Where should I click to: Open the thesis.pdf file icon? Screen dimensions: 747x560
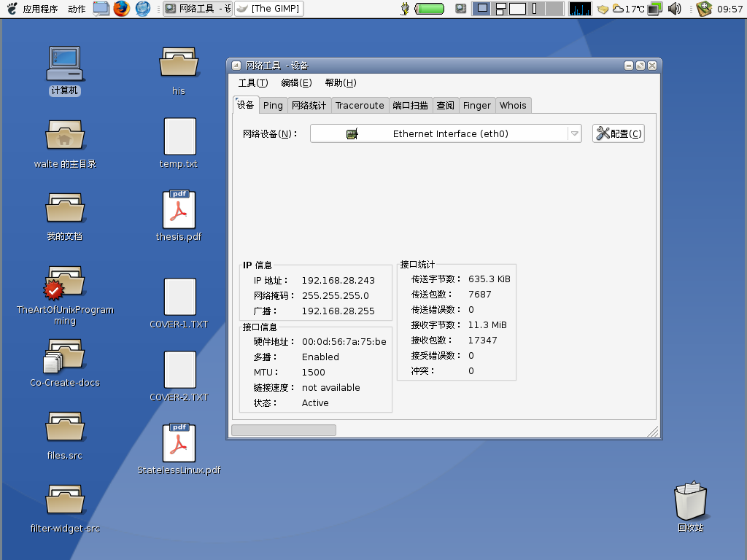(x=179, y=210)
